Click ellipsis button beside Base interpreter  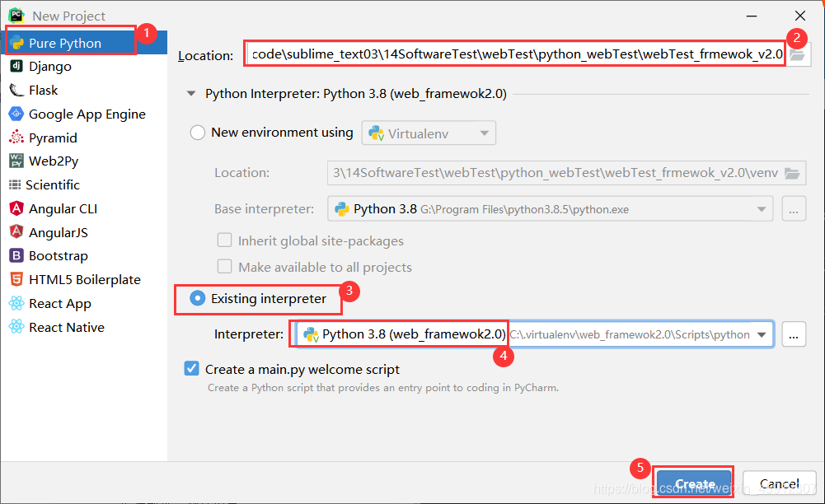pyautogui.click(x=794, y=209)
